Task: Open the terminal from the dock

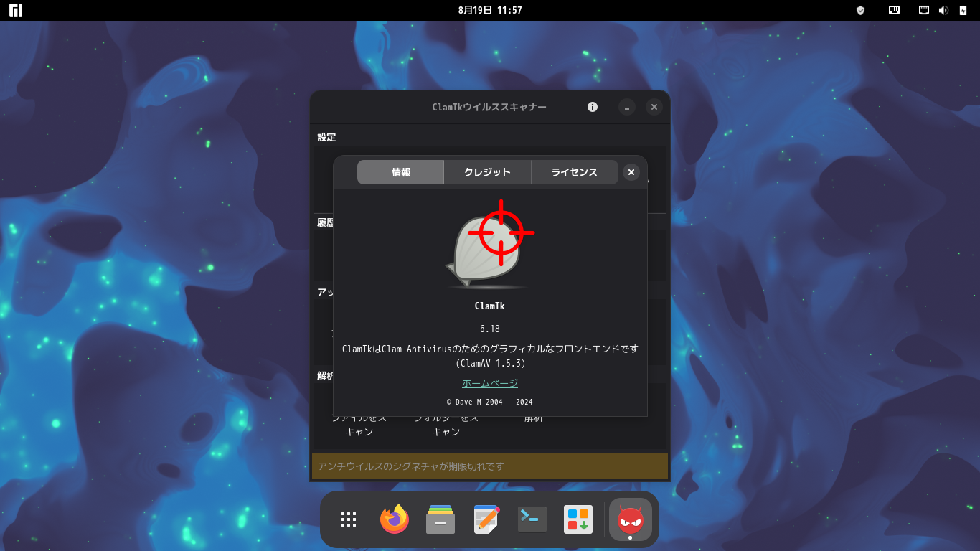Action: [532, 519]
